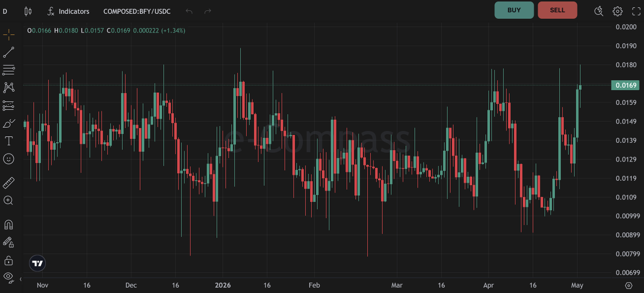Click the change value 0.000222 (+1.34%)
This screenshot has height=293, width=644.
pos(159,31)
